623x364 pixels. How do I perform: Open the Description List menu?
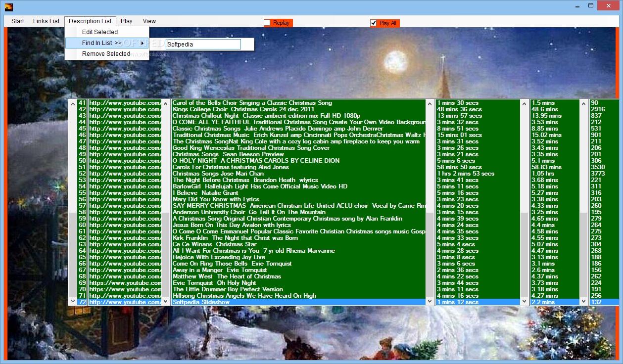(90, 21)
